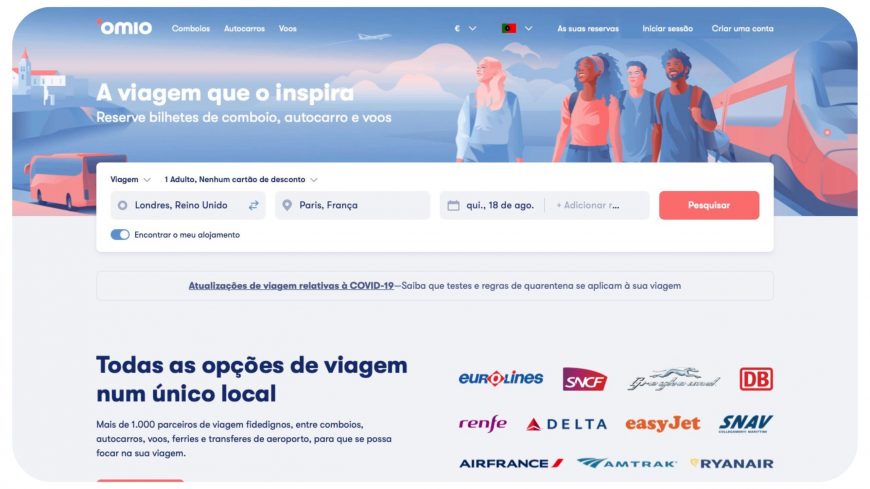The width and height of the screenshot is (870, 489).
Task: Click Adicionar regresso return date field
Action: [x=597, y=205]
